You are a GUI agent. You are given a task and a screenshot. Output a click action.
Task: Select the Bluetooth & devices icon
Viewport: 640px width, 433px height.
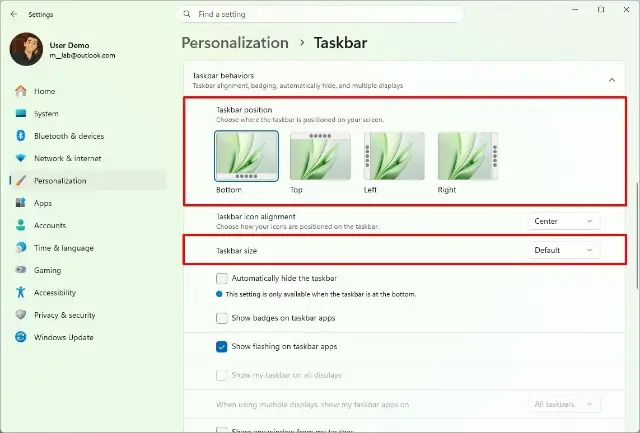pos(20,135)
